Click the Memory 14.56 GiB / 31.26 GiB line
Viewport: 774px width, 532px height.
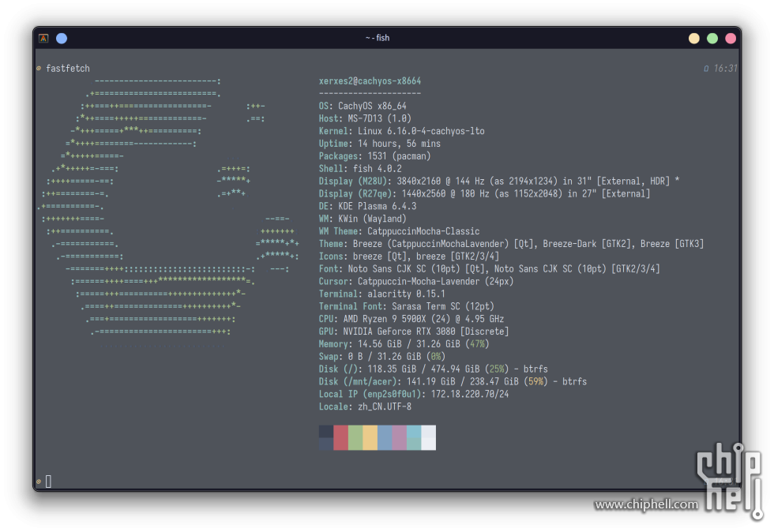point(404,344)
